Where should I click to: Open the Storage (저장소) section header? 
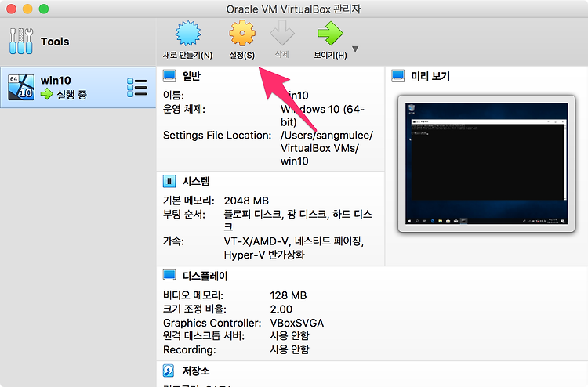(x=196, y=371)
